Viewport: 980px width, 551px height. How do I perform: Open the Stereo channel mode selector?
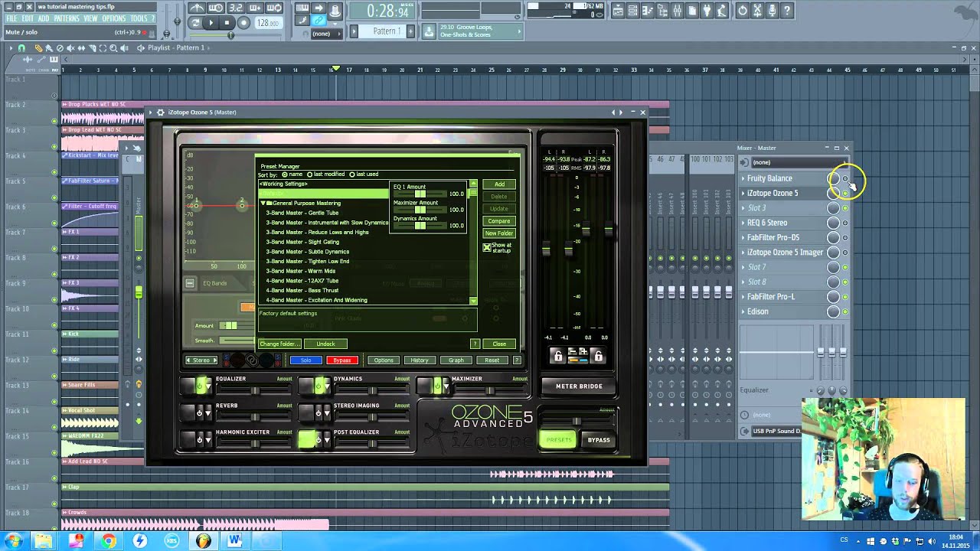coord(201,360)
